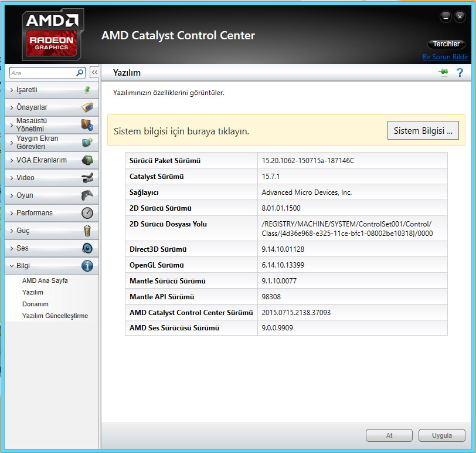Image resolution: width=476 pixels, height=453 pixels.
Task: Click the Yaygın Ekran Görevleri icon
Action: (x=87, y=143)
